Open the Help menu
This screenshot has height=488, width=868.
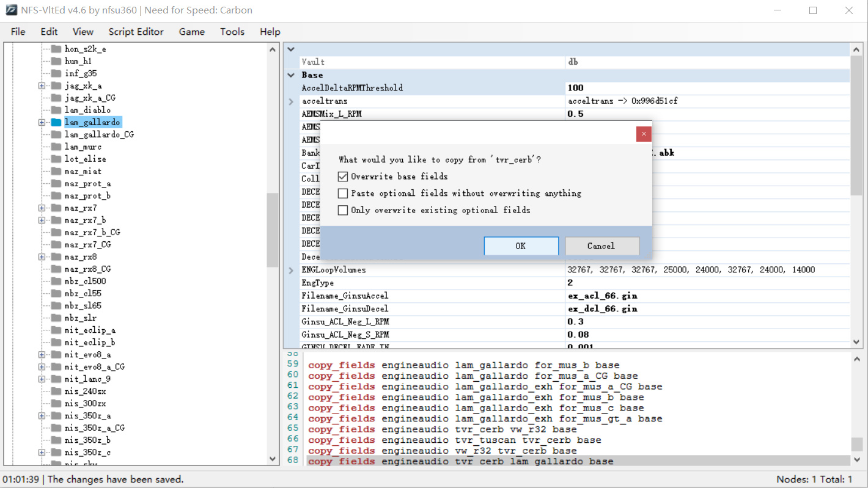[x=270, y=32]
